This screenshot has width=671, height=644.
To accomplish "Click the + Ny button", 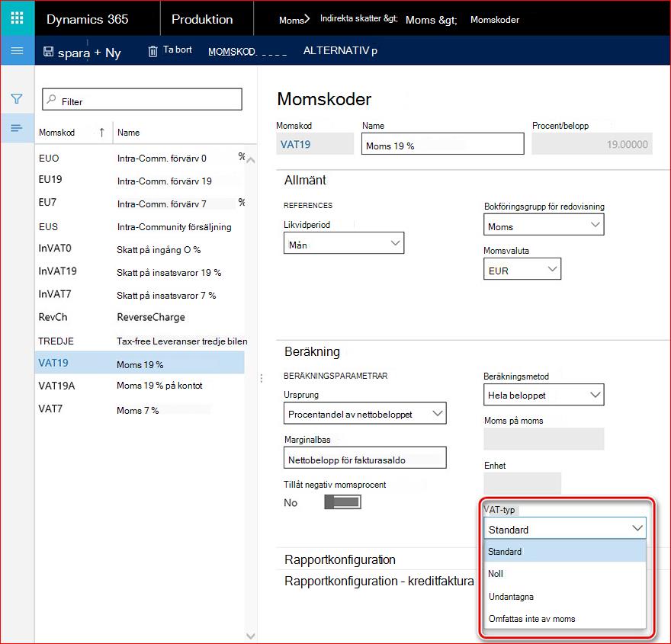I will click(x=108, y=53).
